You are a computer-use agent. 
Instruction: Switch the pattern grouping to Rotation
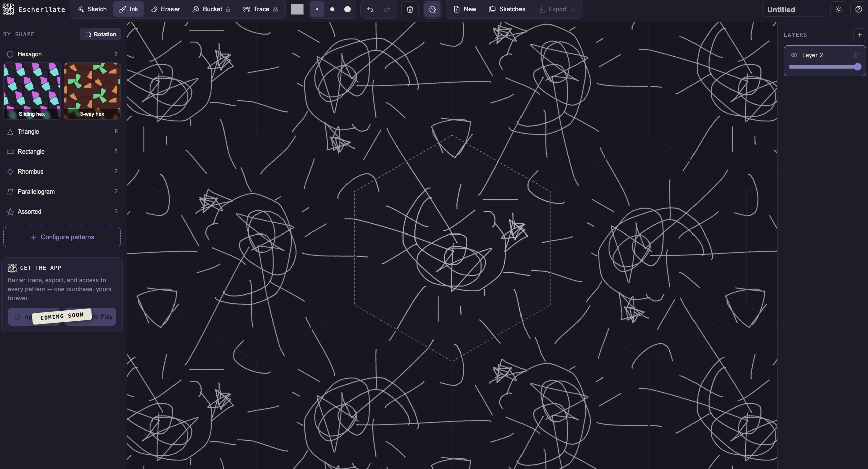coord(101,34)
